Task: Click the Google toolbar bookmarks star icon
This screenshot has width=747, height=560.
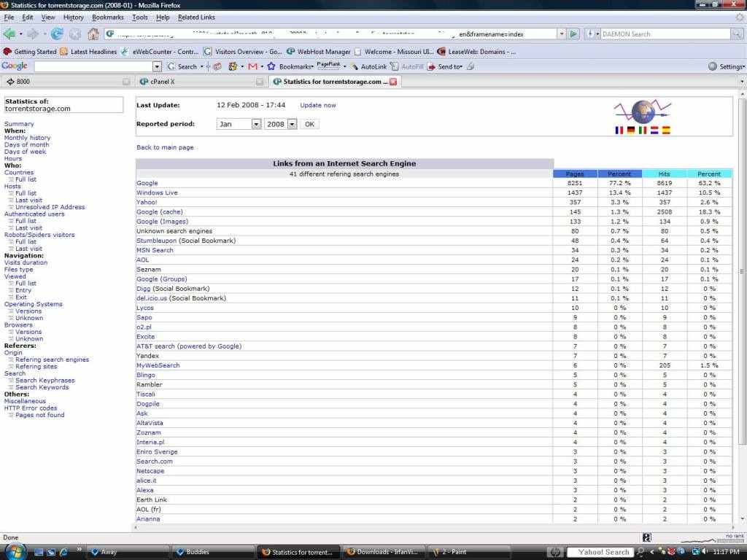Action: [271, 66]
